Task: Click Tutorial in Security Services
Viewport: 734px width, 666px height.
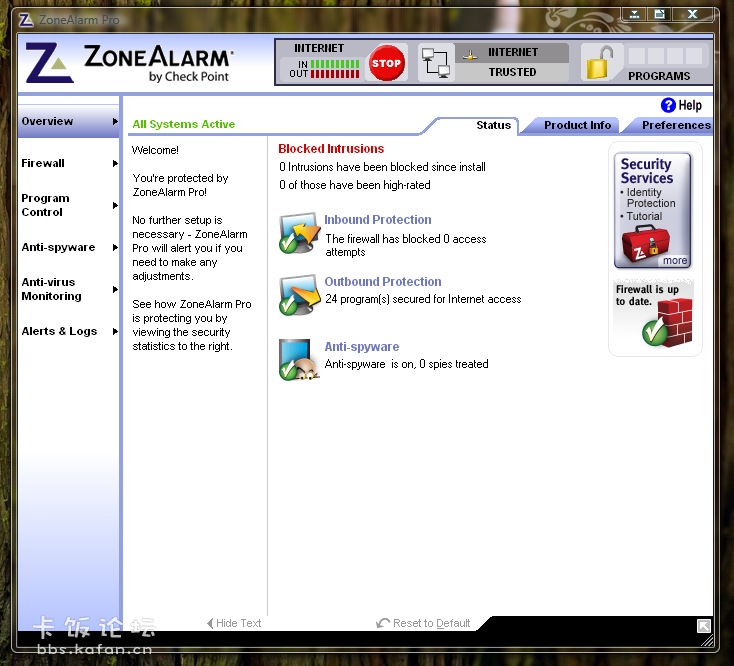Action: [x=644, y=216]
